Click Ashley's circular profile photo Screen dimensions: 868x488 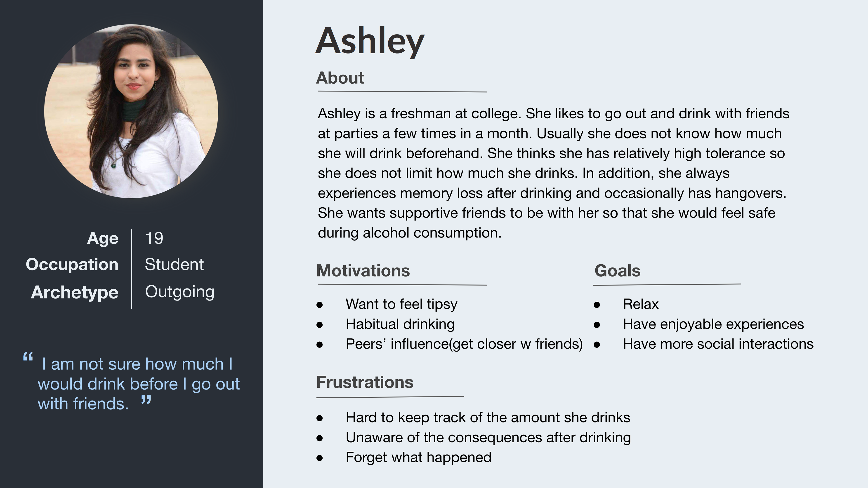pos(131,111)
